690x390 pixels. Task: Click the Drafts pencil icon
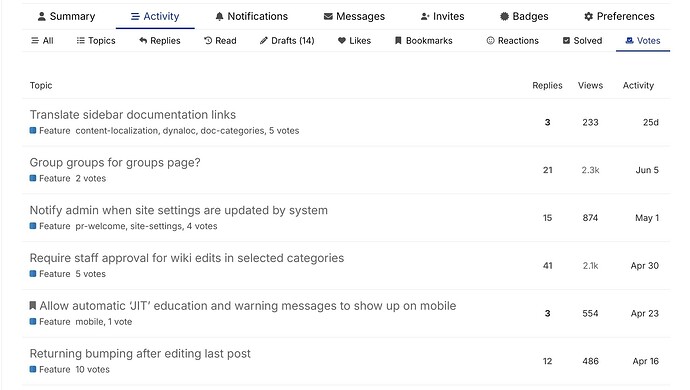click(264, 40)
